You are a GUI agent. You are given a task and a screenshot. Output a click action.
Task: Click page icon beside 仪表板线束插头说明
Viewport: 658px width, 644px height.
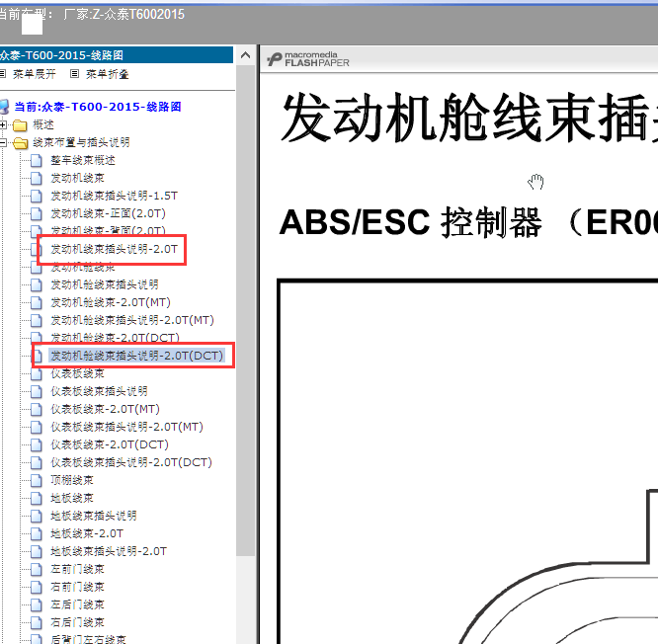[x=37, y=391]
